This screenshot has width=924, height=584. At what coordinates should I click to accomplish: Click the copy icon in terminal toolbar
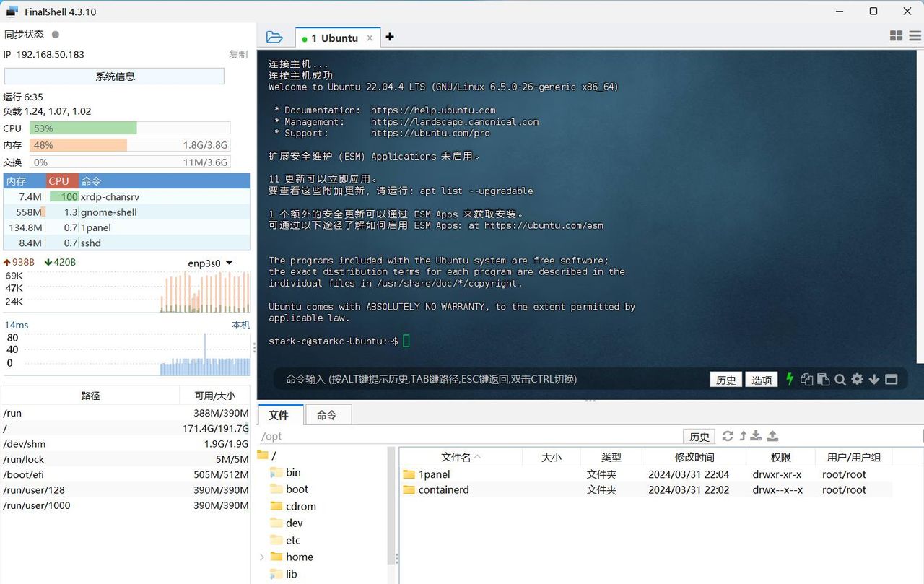(x=806, y=379)
